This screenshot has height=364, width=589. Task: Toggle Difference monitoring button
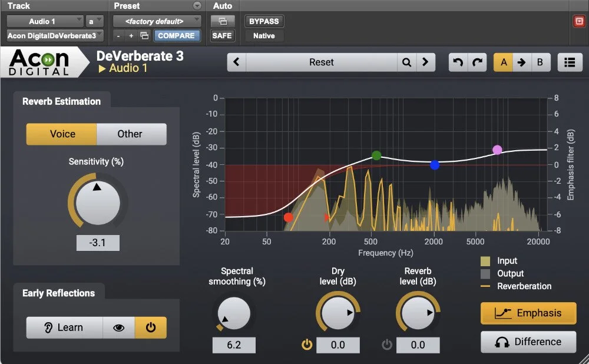(x=528, y=342)
